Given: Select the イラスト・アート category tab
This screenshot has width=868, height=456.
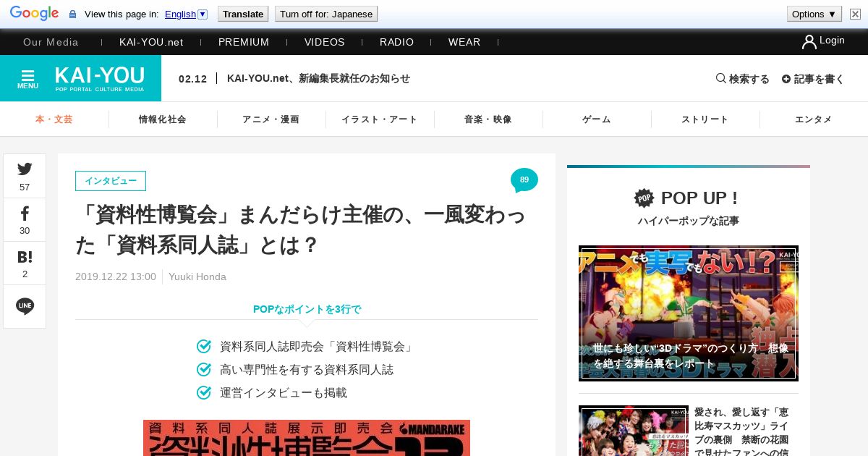Looking at the screenshot, I should pos(380,119).
